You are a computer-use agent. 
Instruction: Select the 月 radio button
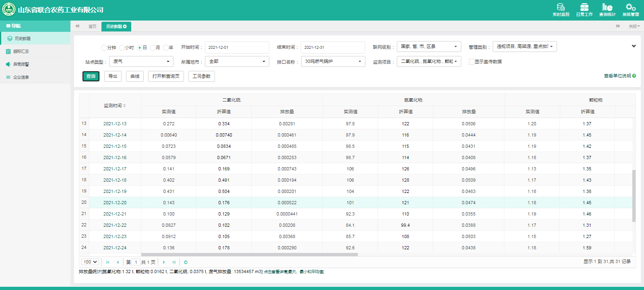click(153, 48)
